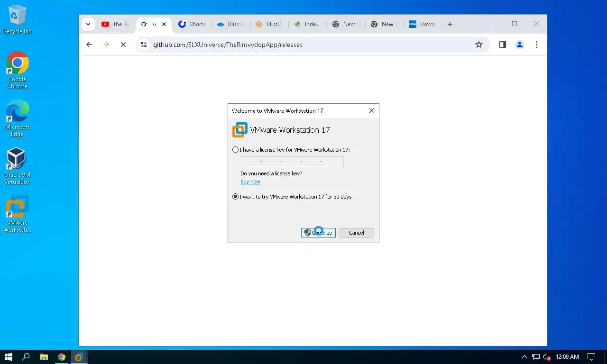The width and height of the screenshot is (607, 364).
Task: Switch to the VMware Download tab
Action: [423, 24]
